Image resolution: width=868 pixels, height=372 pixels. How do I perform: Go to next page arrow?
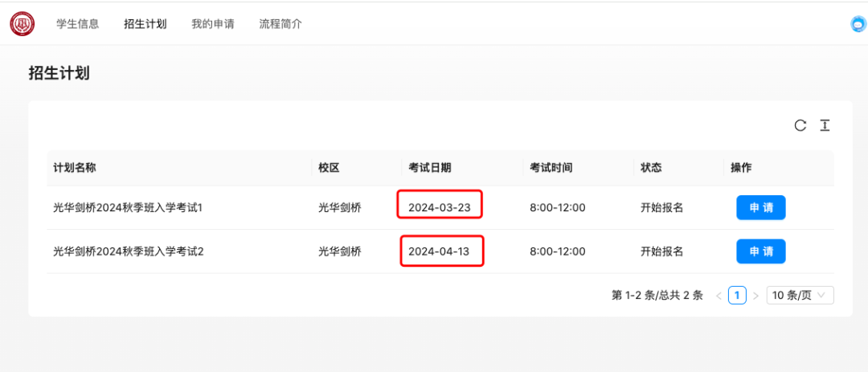pyautogui.click(x=755, y=296)
